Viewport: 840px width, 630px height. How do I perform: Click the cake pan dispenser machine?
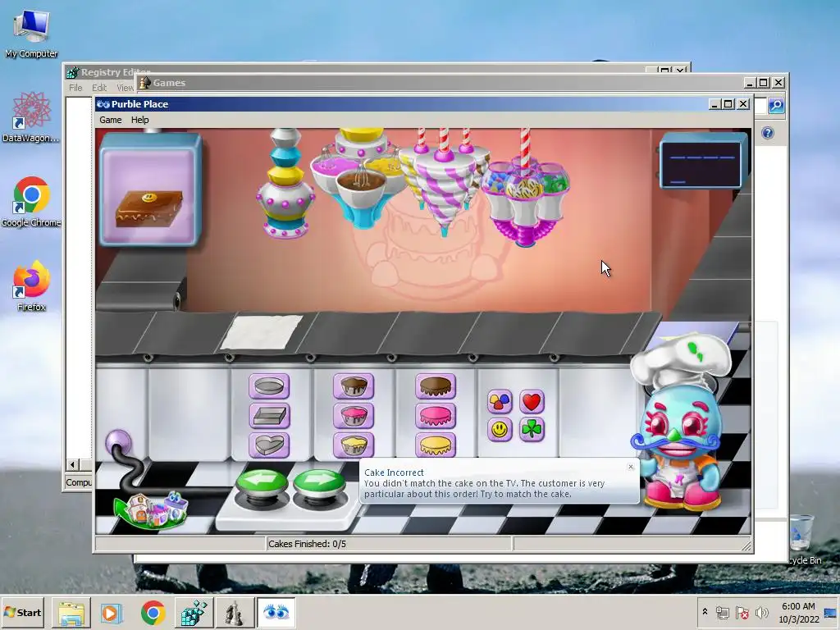pos(285,183)
